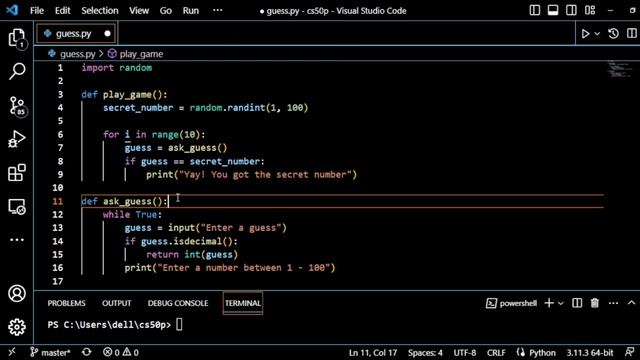Open the Run and Debug view
The width and height of the screenshot is (640, 360).
pyautogui.click(x=17, y=139)
